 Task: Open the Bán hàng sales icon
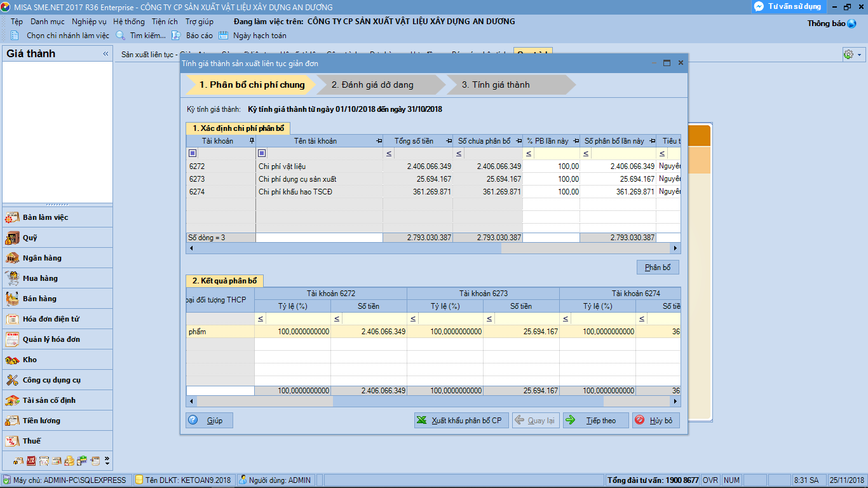(x=12, y=299)
